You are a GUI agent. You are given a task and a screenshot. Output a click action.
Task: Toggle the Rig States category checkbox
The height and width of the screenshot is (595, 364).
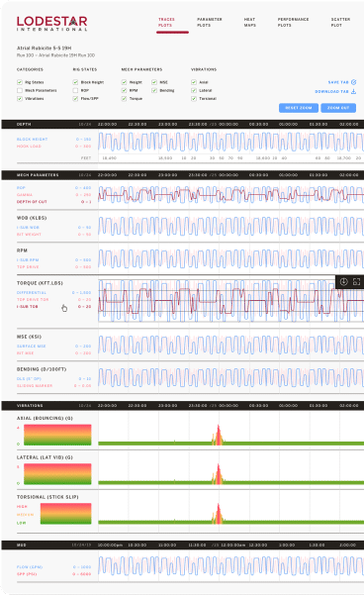click(x=20, y=82)
